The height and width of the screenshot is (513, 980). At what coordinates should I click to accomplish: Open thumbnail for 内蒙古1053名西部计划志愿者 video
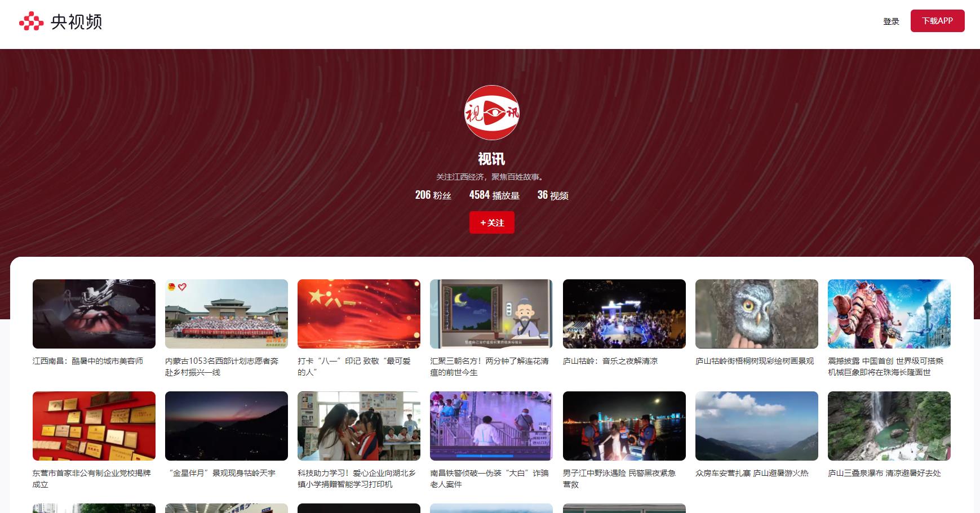coord(227,314)
